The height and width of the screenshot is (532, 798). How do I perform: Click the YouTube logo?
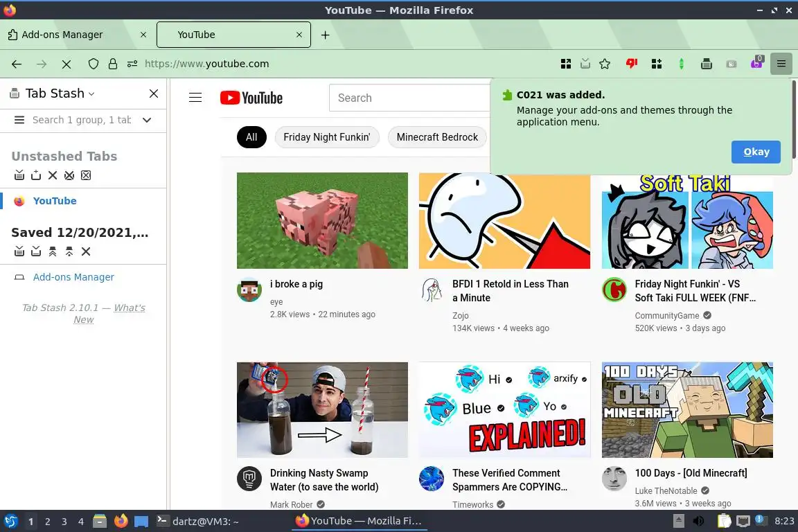tap(251, 98)
